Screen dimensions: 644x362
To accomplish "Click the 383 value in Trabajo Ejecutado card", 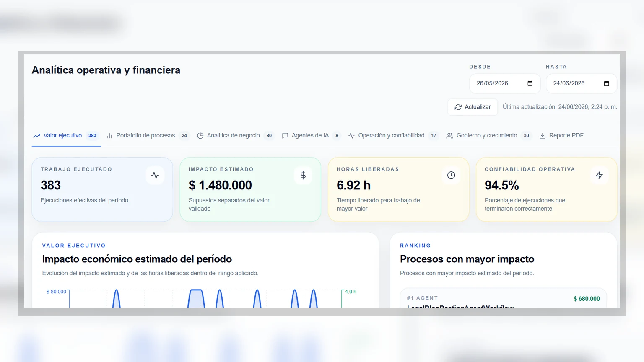I will 51,185.
